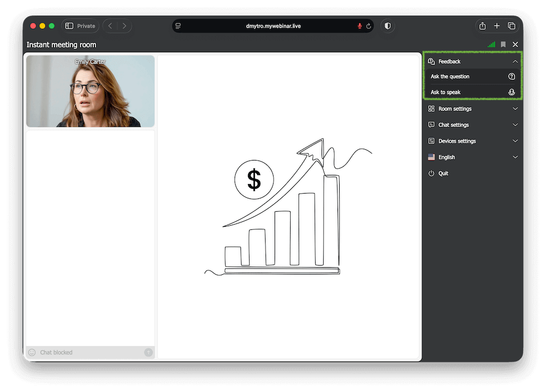The image size is (546, 392).
Task: Click the bookmark icon in the meeting header
Action: [503, 44]
